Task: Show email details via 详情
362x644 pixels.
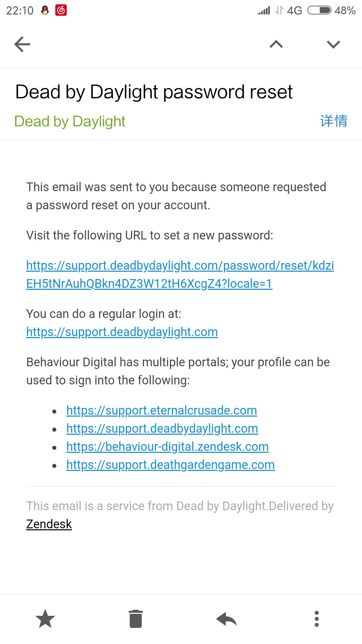Action: point(334,121)
